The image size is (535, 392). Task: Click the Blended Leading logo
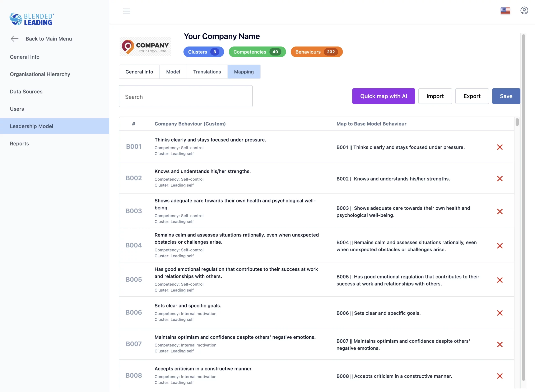click(x=32, y=19)
